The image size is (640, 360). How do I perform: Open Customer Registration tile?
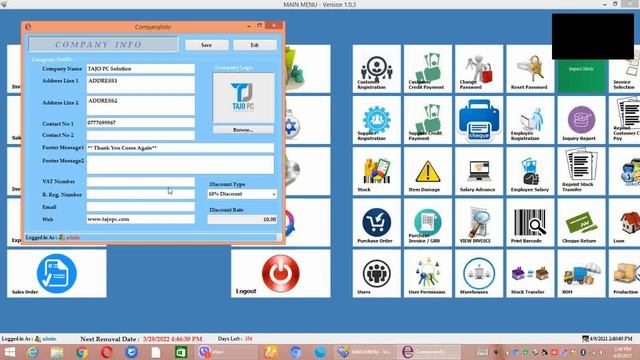point(376,69)
